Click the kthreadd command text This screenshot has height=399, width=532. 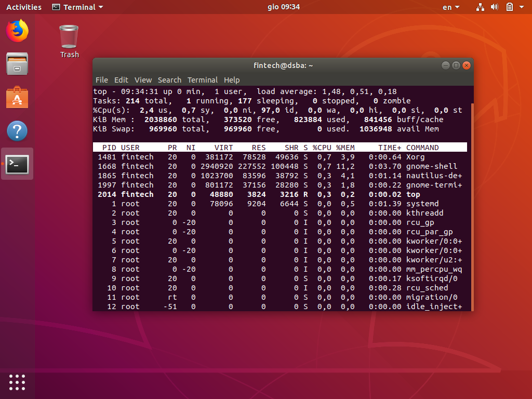pos(425,213)
